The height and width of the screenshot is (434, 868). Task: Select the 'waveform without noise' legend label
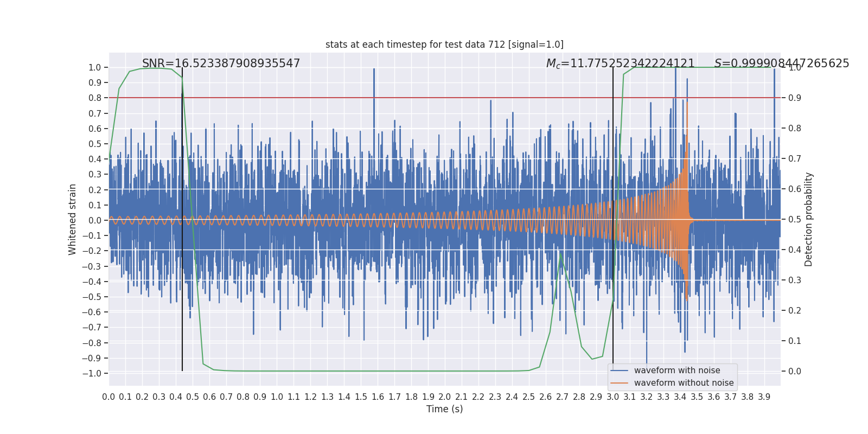coord(684,383)
